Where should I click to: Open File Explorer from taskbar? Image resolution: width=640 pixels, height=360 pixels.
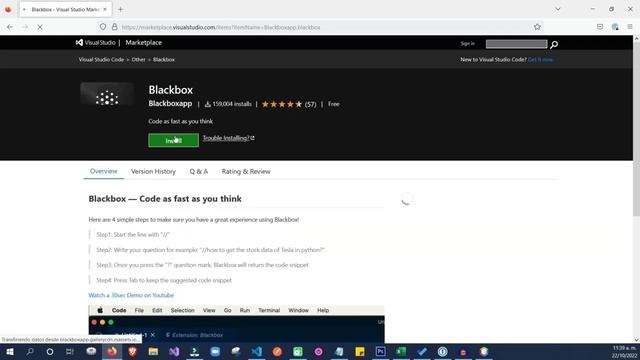(x=153, y=351)
